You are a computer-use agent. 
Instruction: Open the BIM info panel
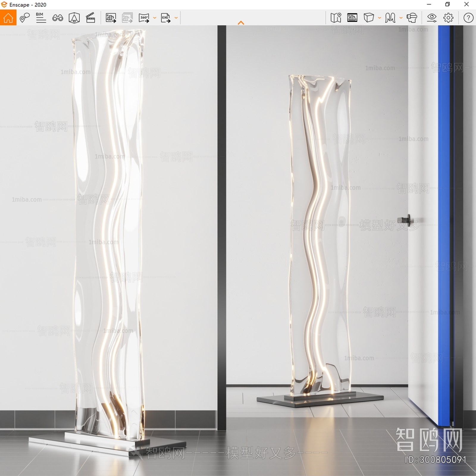click(x=41, y=18)
